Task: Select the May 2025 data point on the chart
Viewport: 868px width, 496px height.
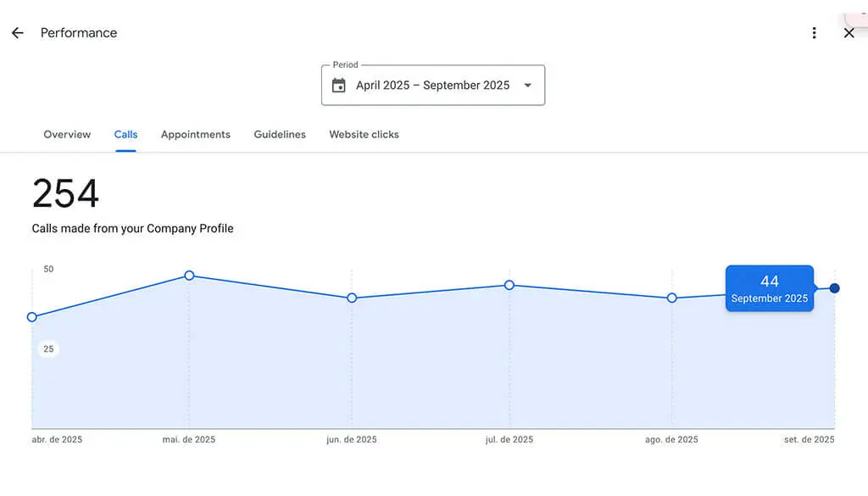Action: pos(188,276)
